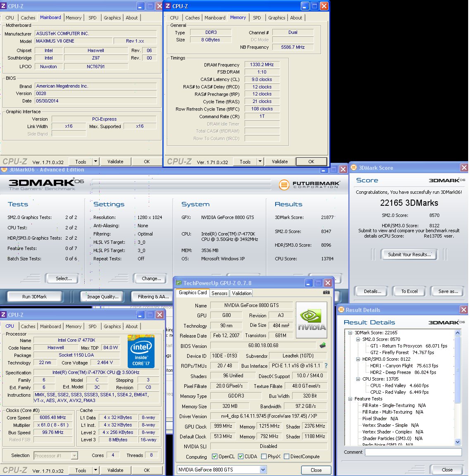Collapse the 3DMark Score: 22165 tree node
Image resolution: width=476 pixels, height=476 pixels.
pos(350,333)
